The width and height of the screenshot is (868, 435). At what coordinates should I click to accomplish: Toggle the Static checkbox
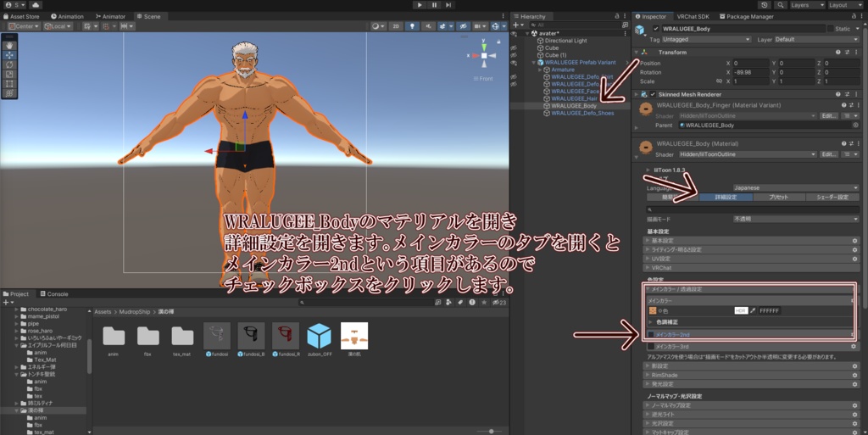[831, 29]
